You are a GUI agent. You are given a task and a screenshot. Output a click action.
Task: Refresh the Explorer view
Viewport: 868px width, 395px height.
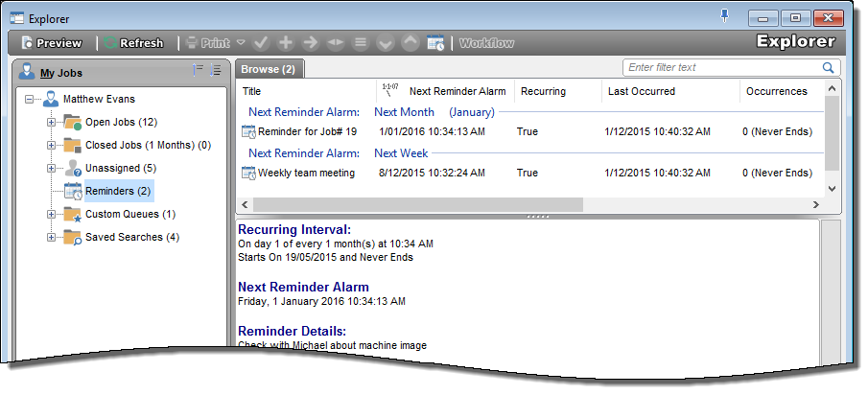point(133,43)
